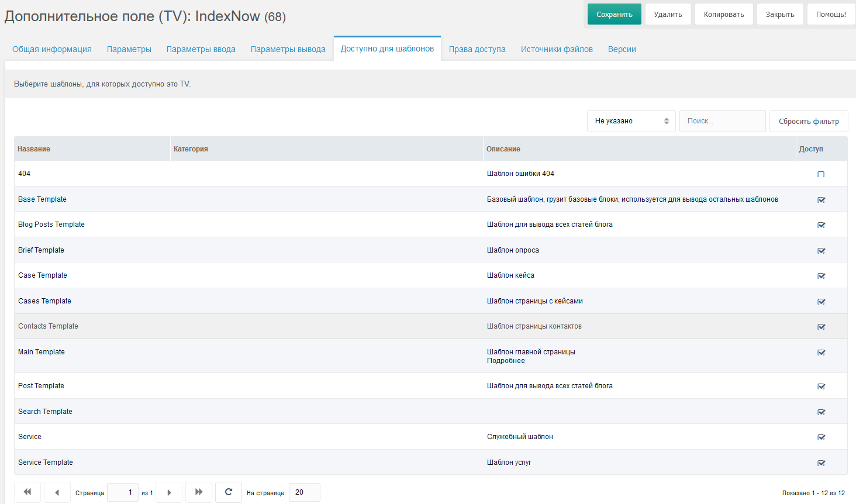This screenshot has width=856, height=504.
Task: Open the 'Не указано' category filter dropdown
Action: (631, 121)
